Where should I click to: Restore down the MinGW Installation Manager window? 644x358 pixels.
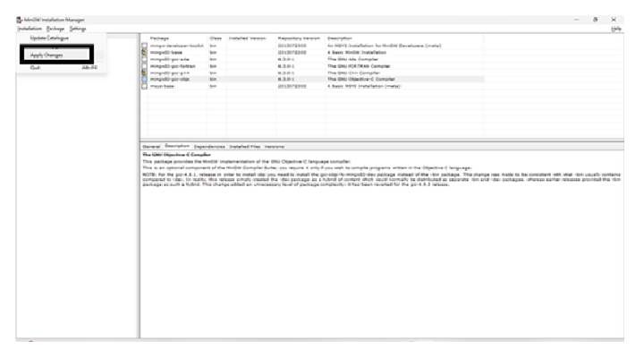(x=595, y=20)
